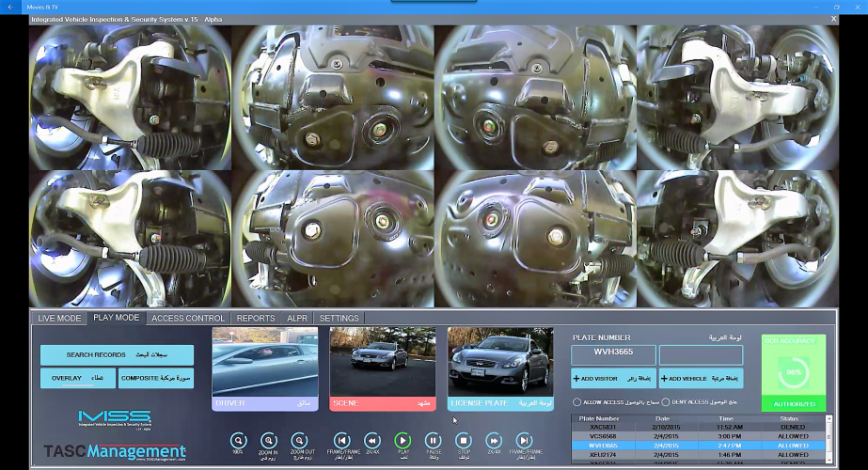Sort records by Plate Number column header

[x=599, y=418]
